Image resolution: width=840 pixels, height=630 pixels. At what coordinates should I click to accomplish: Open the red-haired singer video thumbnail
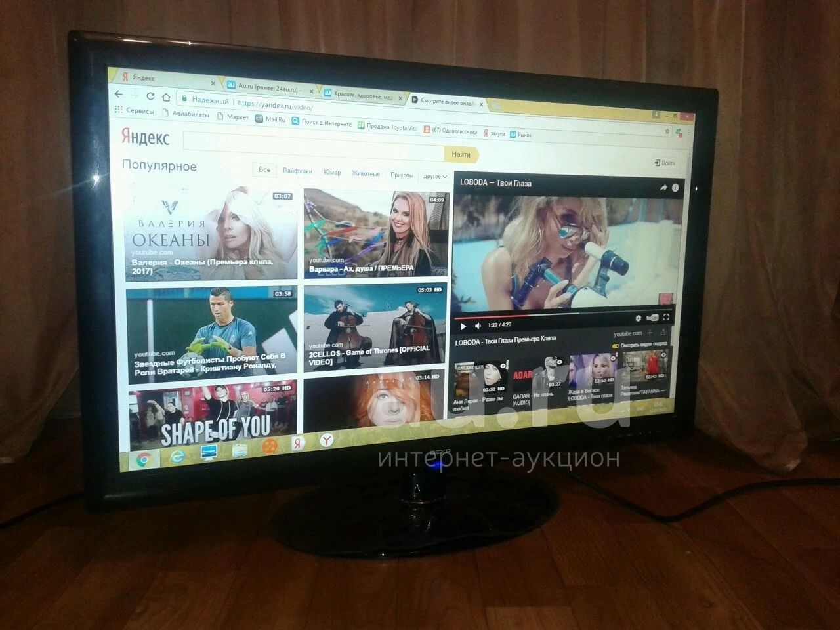pos(375,403)
